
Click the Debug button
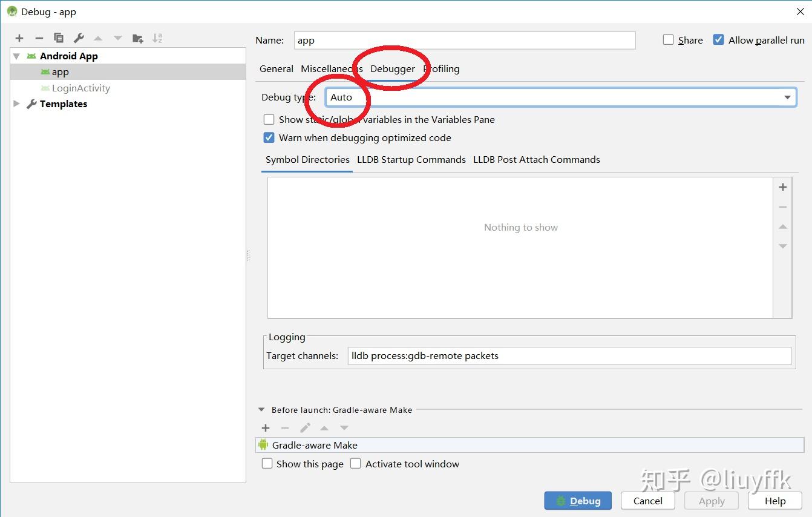tap(577, 501)
